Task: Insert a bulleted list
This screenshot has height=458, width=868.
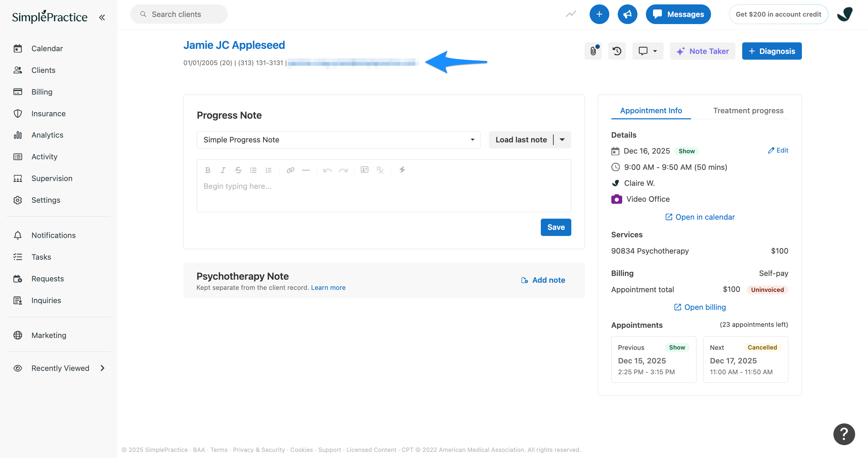Action: pos(253,170)
